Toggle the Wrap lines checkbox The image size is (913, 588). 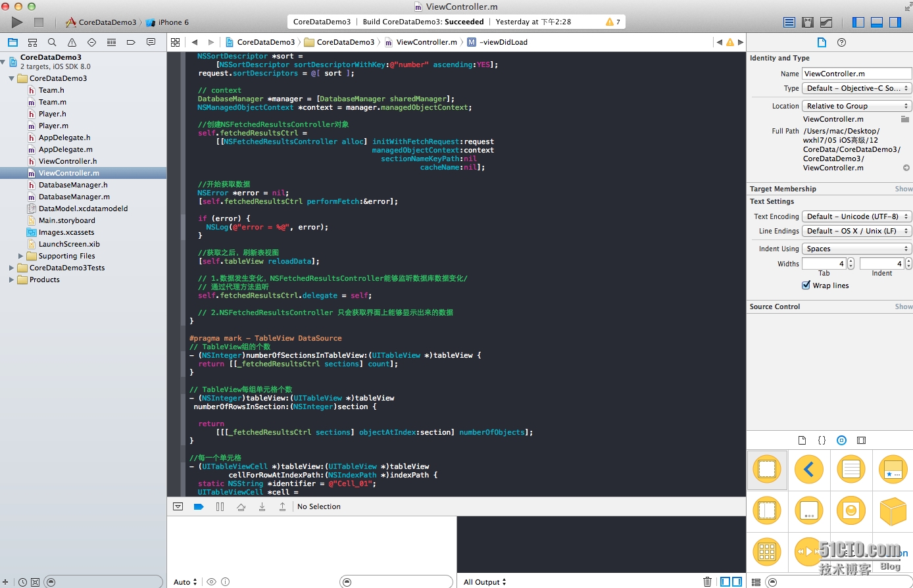(x=806, y=285)
